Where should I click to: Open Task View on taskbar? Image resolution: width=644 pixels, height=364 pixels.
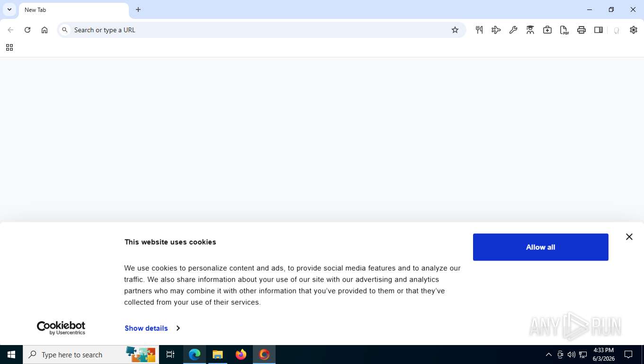coord(170,355)
